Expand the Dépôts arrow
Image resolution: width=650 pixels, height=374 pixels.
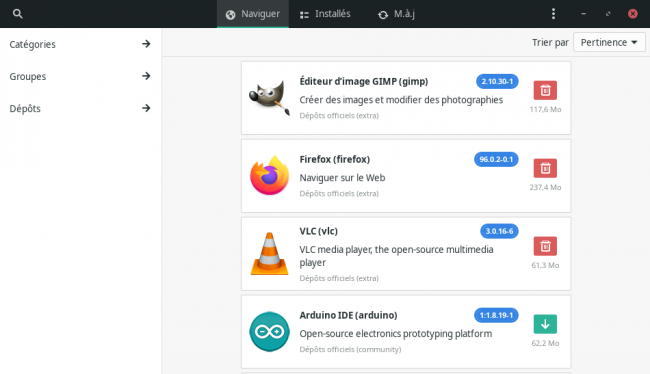(x=146, y=108)
